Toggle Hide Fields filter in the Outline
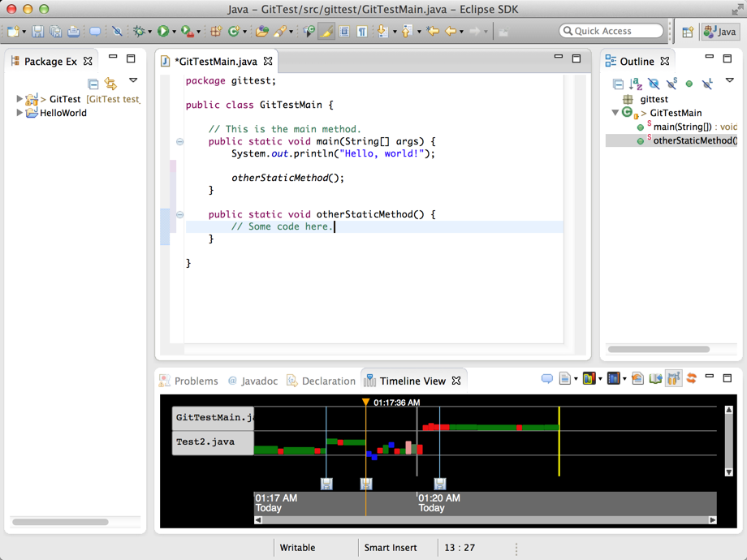This screenshot has width=747, height=560. (x=654, y=84)
